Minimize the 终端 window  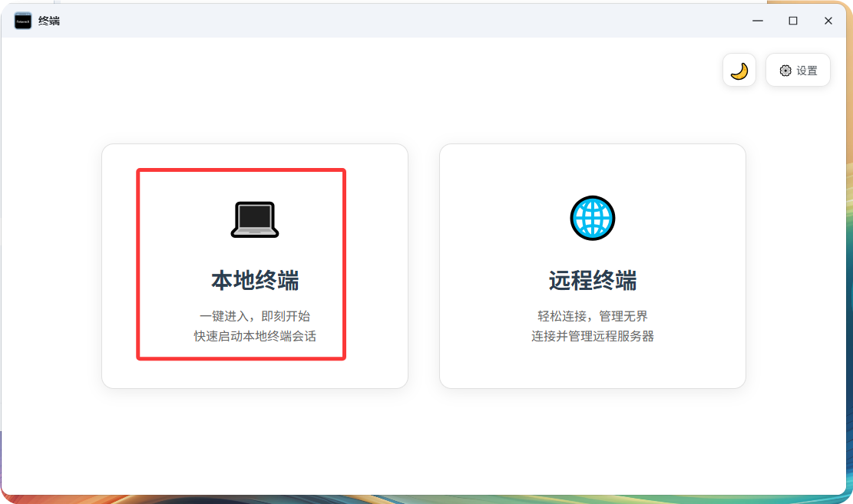pyautogui.click(x=758, y=21)
